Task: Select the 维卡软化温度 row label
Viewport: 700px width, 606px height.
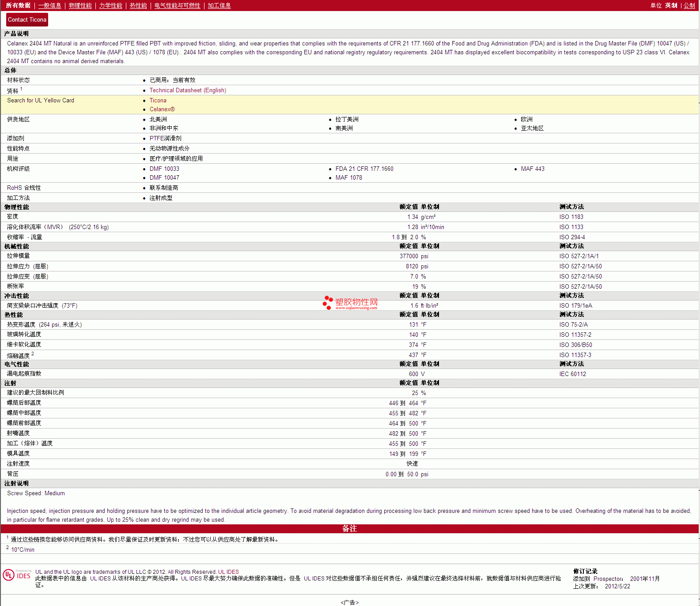Action: click(x=24, y=344)
